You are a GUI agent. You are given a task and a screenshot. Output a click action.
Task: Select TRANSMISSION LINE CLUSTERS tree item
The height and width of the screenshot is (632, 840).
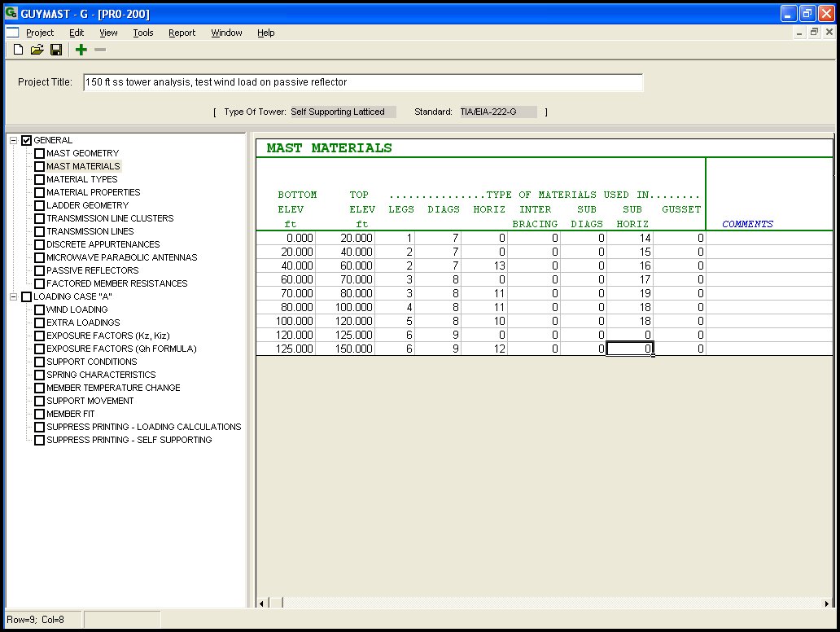pyautogui.click(x=110, y=218)
